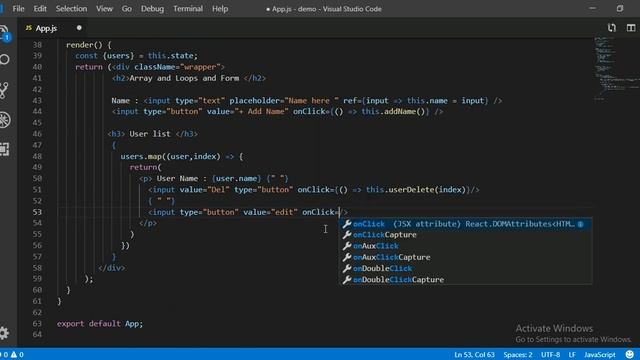Viewport: 640px width, 360px height.
Task: Click line number 38 in gutter
Action: [x=37, y=44]
